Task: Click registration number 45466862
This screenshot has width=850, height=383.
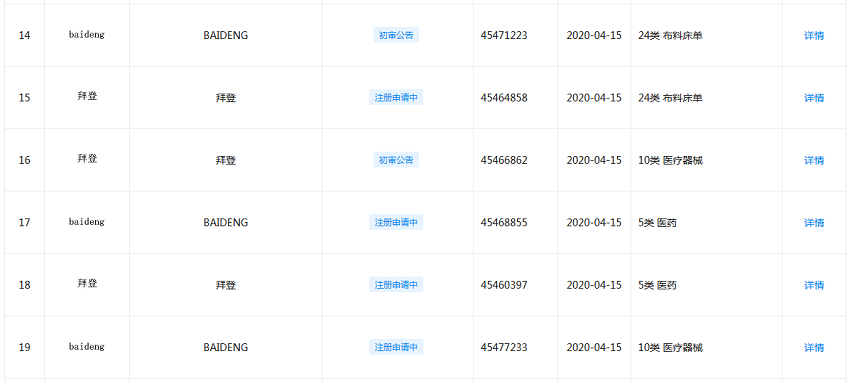Action: pyautogui.click(x=504, y=160)
